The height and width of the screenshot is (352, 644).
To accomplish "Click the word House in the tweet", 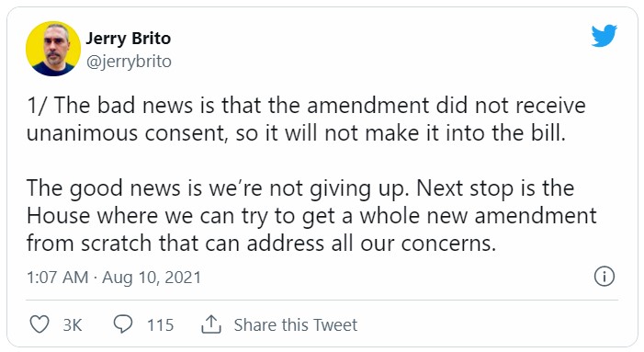I will tap(58, 216).
